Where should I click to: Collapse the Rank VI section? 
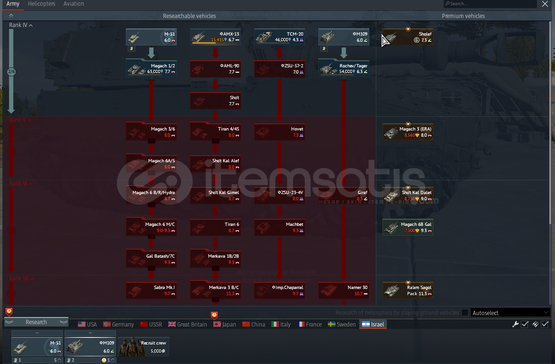click(21, 183)
